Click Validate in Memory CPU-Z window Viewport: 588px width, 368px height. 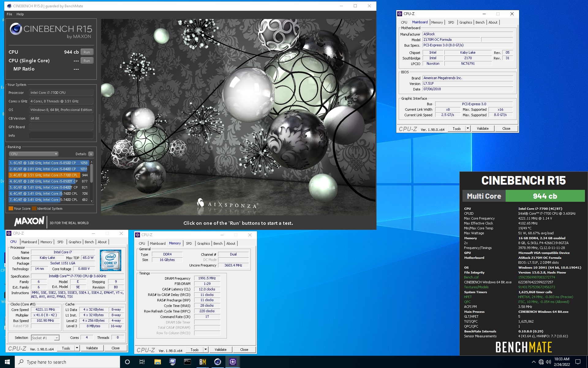point(221,350)
